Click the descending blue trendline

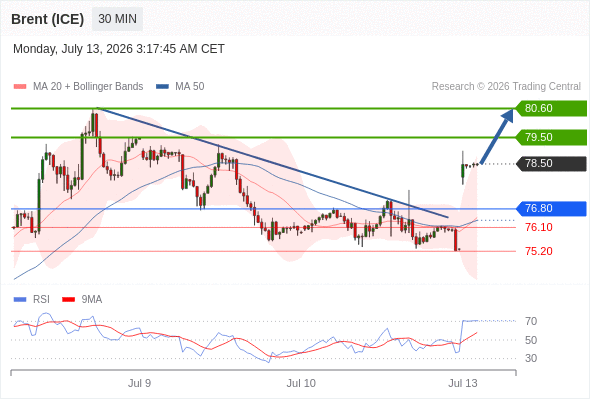click(273, 163)
